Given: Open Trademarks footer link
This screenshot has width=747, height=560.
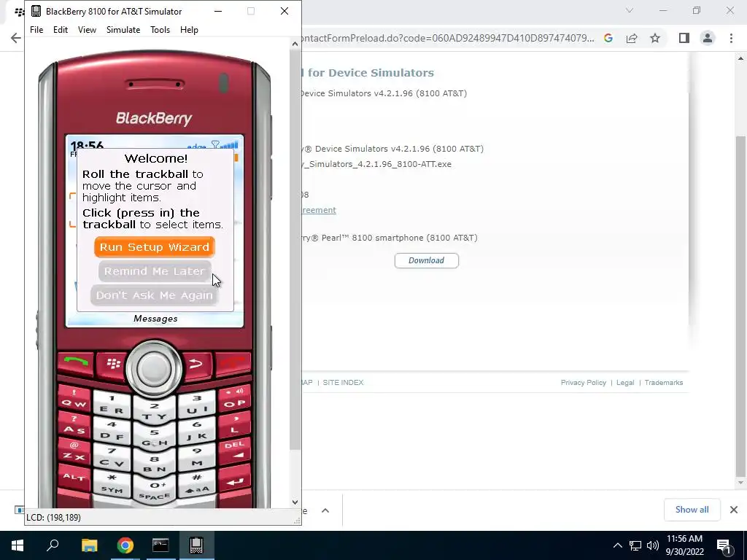Looking at the screenshot, I should 664,382.
